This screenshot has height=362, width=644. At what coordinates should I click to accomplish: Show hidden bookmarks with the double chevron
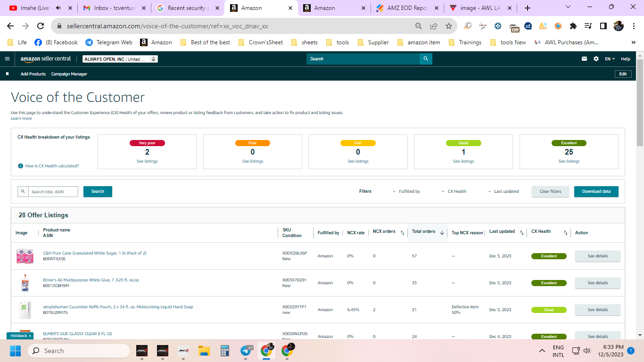click(633, 42)
